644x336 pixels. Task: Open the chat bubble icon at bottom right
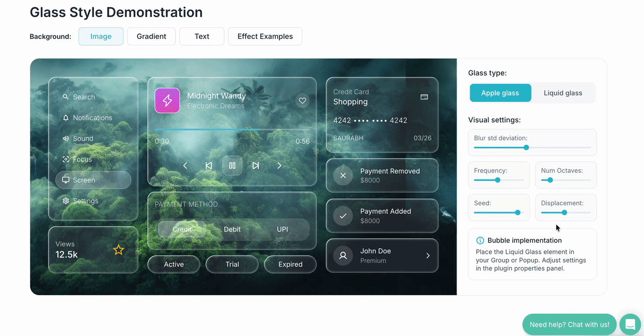[630, 325]
